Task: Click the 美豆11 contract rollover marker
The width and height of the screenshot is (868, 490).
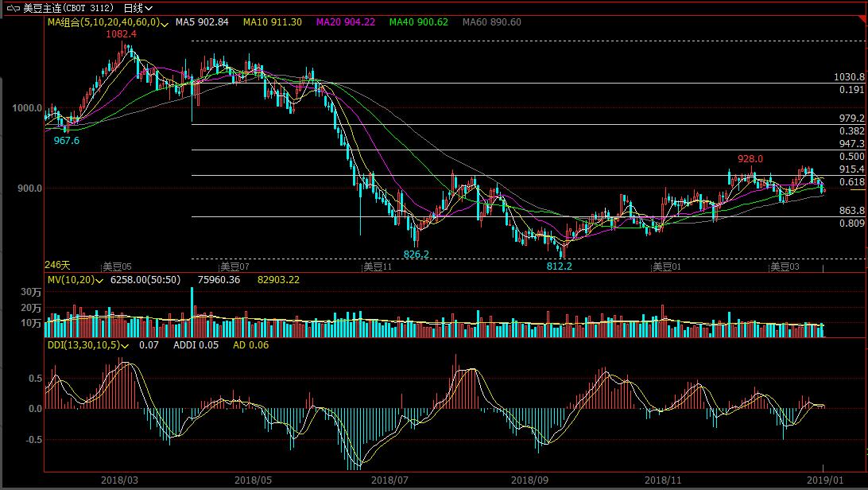Action: pos(378,266)
